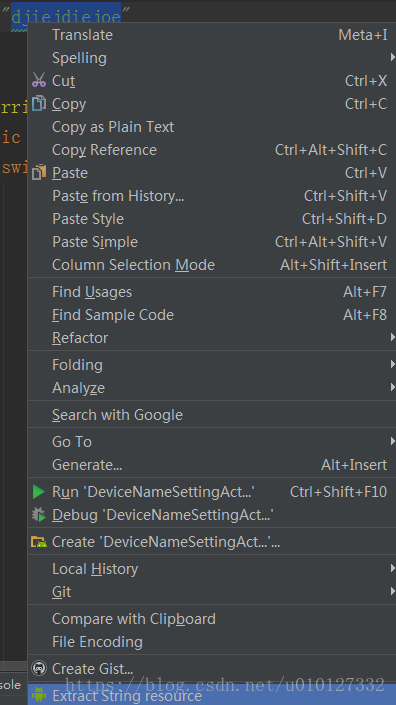The height and width of the screenshot is (705, 396).
Task: Click the Meta+I shortcut label
Action: tap(363, 35)
